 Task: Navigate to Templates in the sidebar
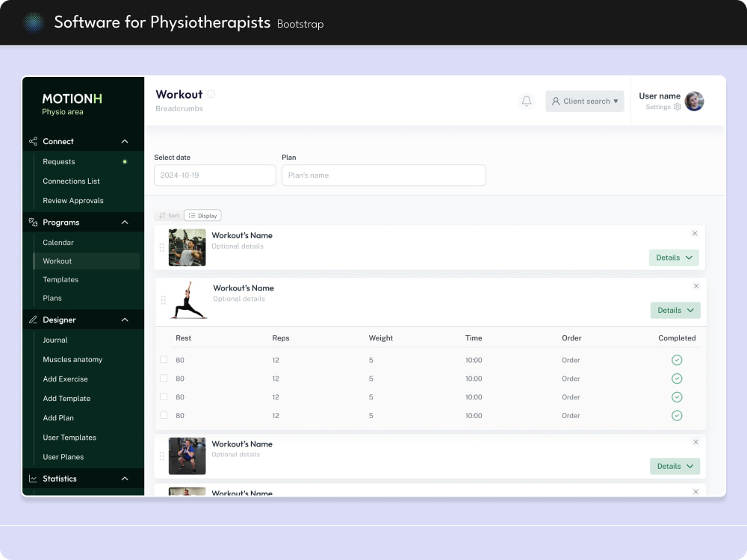(60, 279)
